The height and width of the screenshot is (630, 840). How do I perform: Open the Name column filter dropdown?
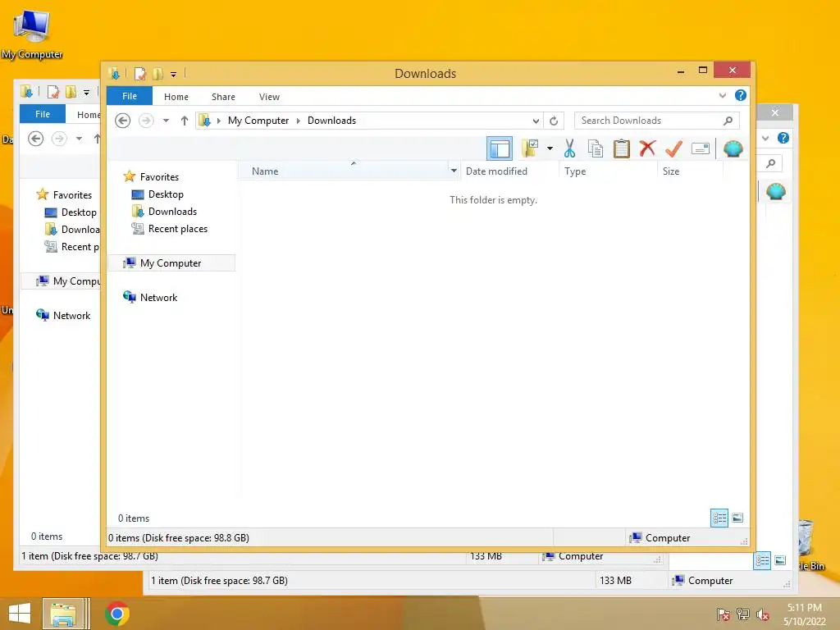pos(454,171)
